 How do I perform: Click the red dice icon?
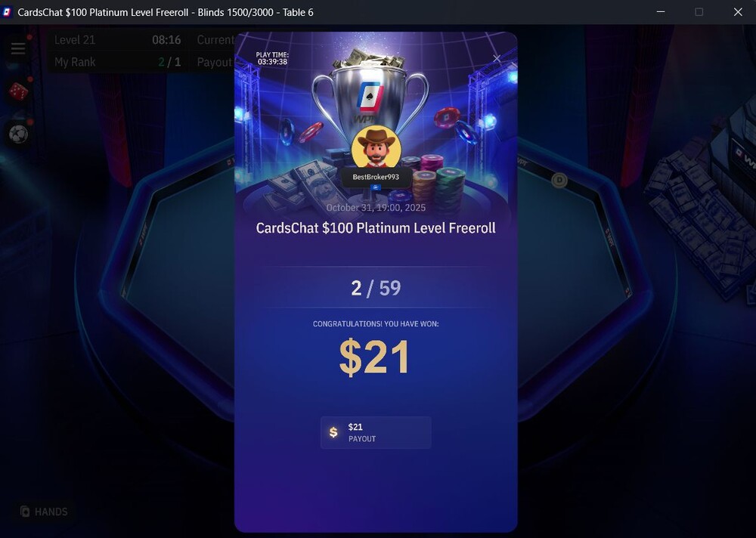pos(18,91)
